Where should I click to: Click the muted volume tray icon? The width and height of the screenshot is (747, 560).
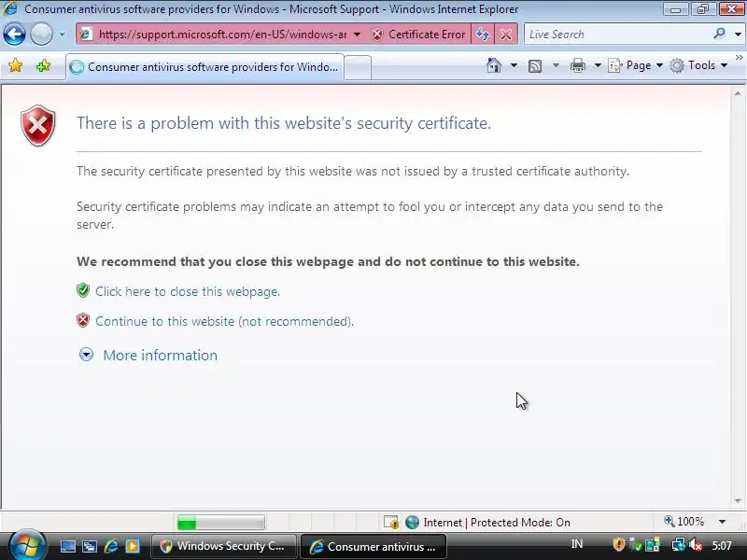[696, 544]
